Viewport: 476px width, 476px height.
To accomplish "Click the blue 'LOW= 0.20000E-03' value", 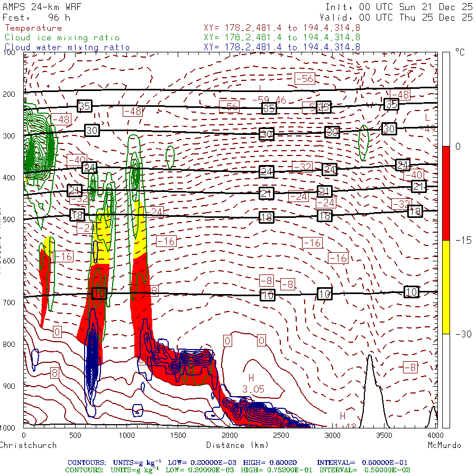I will tap(202, 463).
